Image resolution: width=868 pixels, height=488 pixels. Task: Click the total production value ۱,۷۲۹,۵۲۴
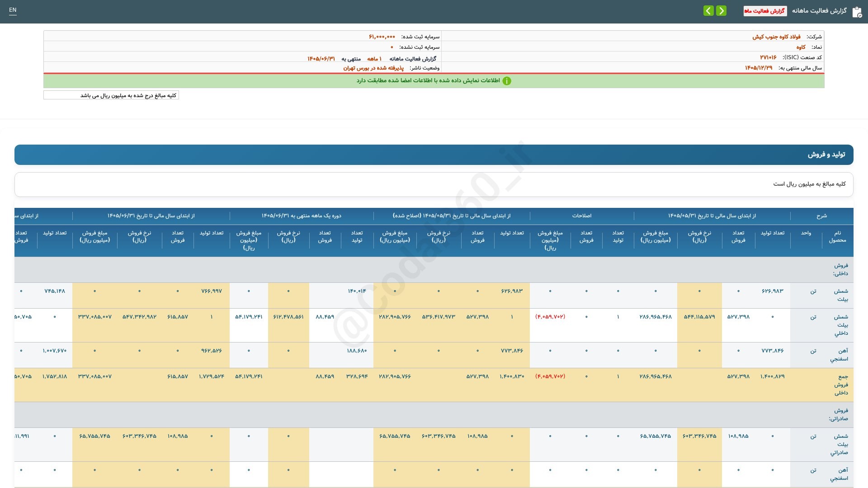coord(212,376)
